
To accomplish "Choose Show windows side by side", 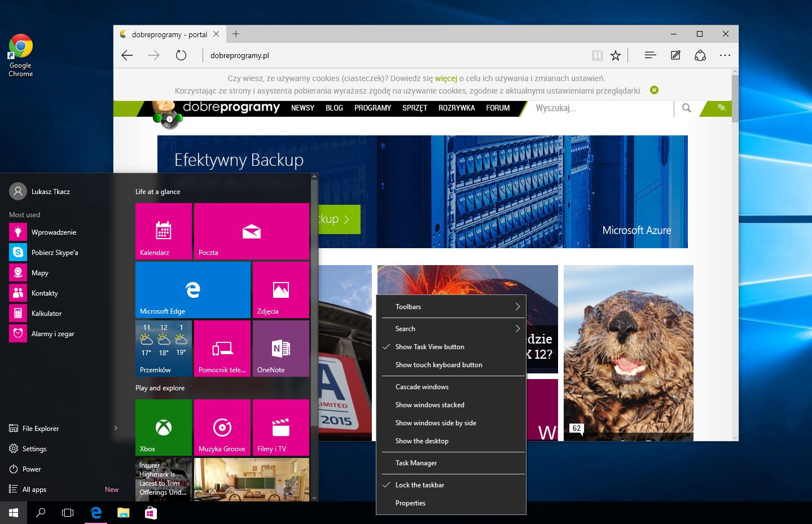I will coord(451,423).
